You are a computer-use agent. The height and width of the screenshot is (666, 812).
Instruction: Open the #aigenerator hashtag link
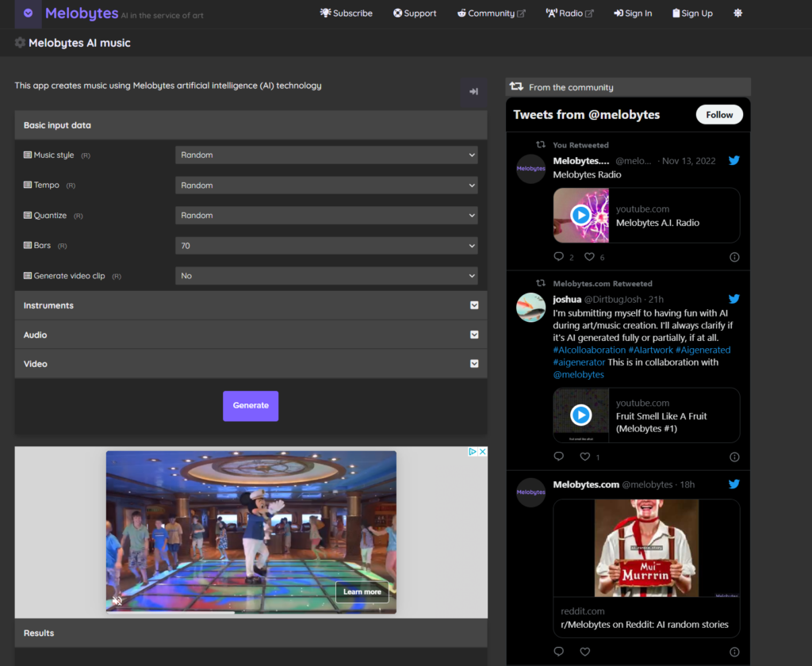(579, 362)
